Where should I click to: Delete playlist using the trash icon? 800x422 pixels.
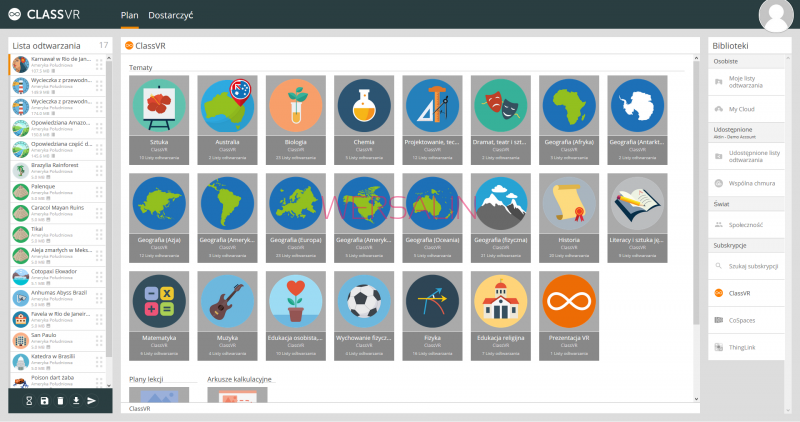pos(60,400)
